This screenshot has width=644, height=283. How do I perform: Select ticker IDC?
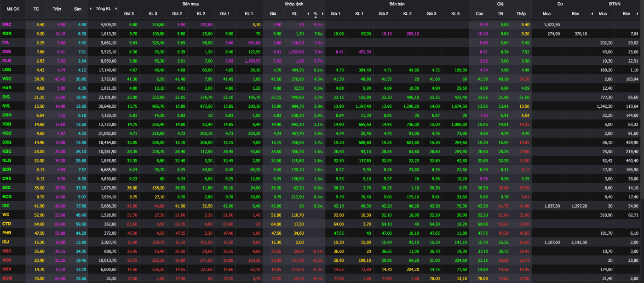click(x=6, y=205)
